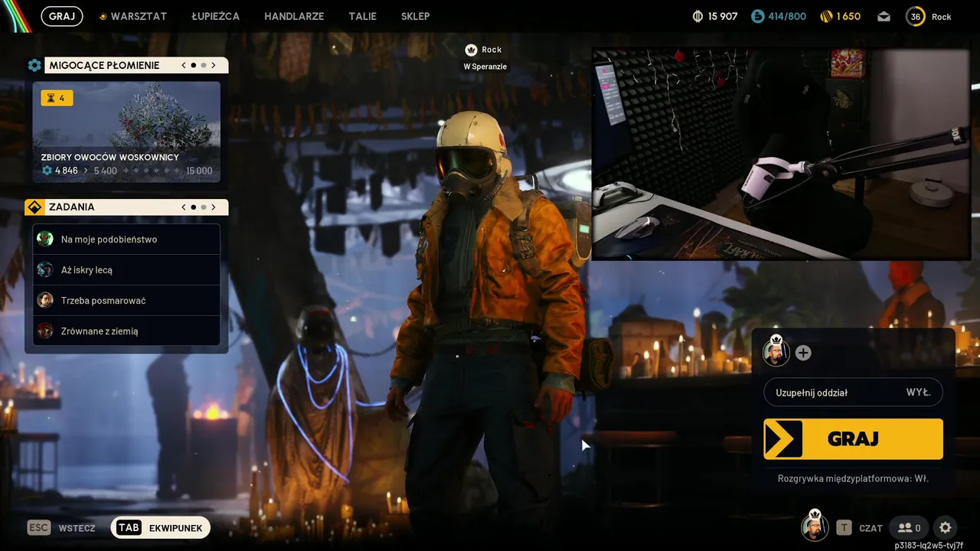980x551 pixels.
Task: Click the gear icon next to Migocące Płomienie
Action: (34, 66)
